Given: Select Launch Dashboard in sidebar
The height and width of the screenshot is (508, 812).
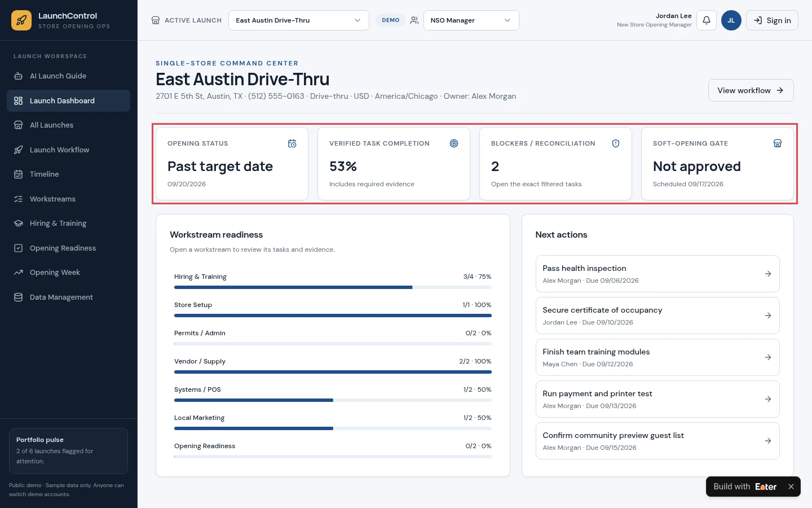Looking at the screenshot, I should coord(68,100).
